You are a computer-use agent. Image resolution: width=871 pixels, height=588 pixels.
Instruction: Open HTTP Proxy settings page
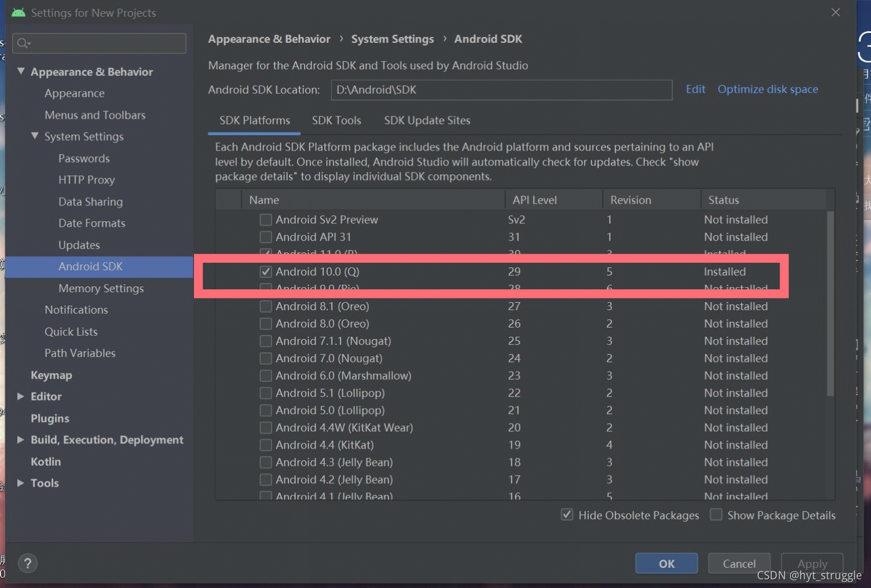[87, 180]
